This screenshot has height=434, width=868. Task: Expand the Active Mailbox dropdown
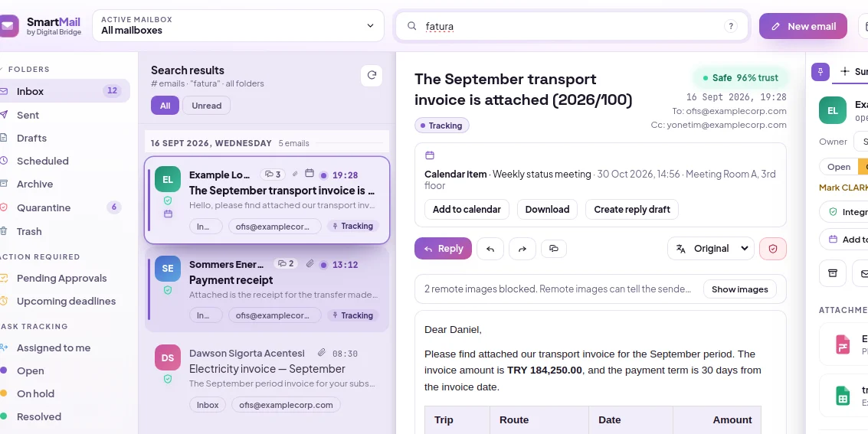pos(238,25)
